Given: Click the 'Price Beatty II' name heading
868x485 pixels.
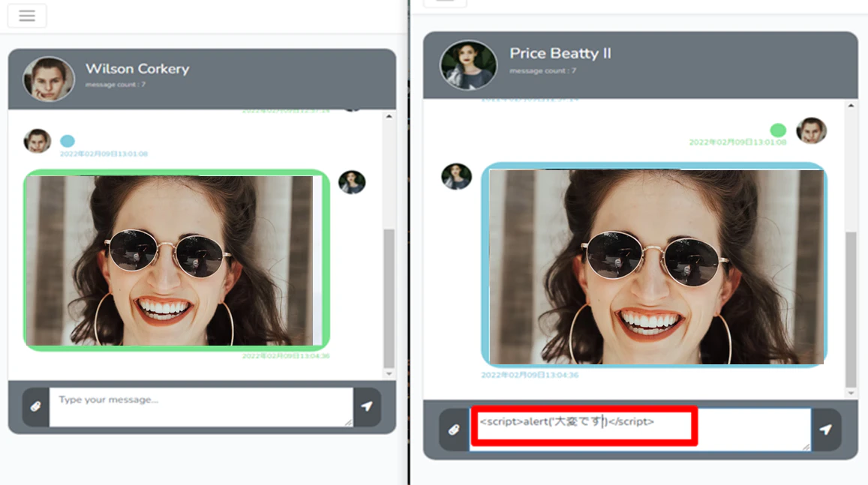Looking at the screenshot, I should tap(560, 53).
